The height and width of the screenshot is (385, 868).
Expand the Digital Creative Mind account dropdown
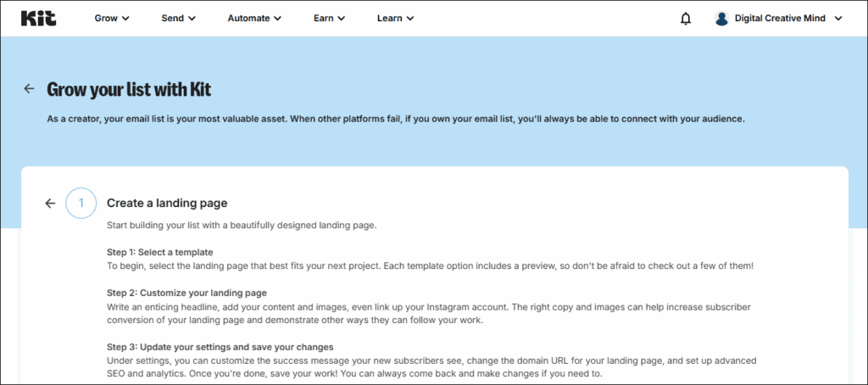click(x=778, y=19)
